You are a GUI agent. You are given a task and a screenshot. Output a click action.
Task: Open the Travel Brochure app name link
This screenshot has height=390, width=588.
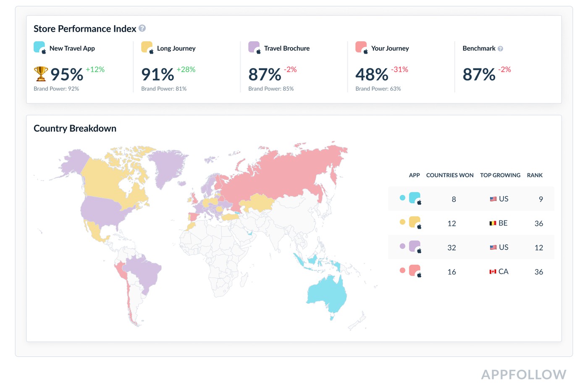pyautogui.click(x=286, y=48)
